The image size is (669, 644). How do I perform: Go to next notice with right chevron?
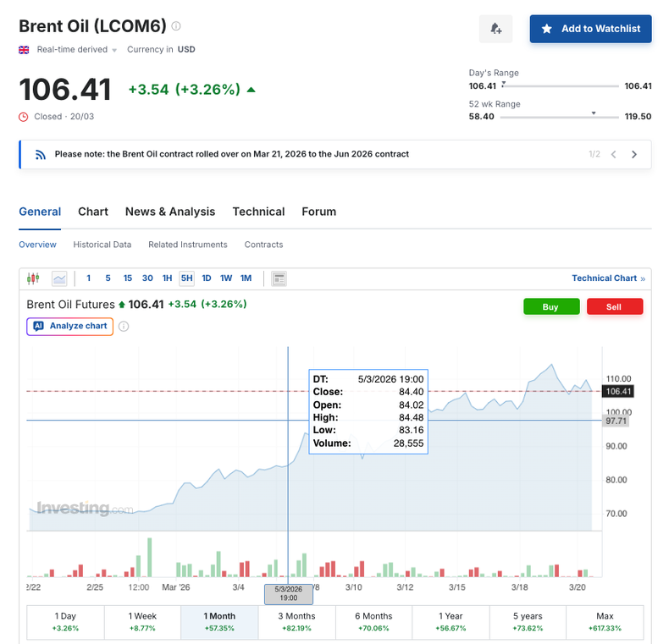634,154
